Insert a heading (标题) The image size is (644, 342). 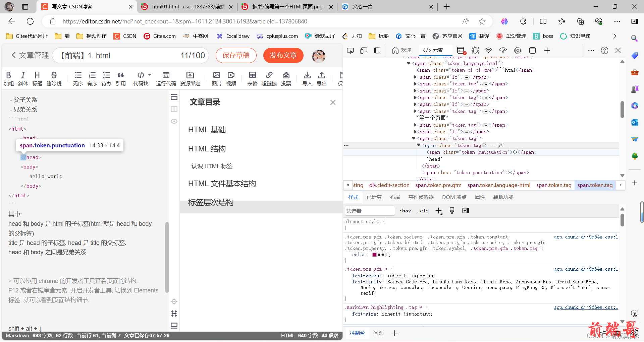[x=37, y=79]
